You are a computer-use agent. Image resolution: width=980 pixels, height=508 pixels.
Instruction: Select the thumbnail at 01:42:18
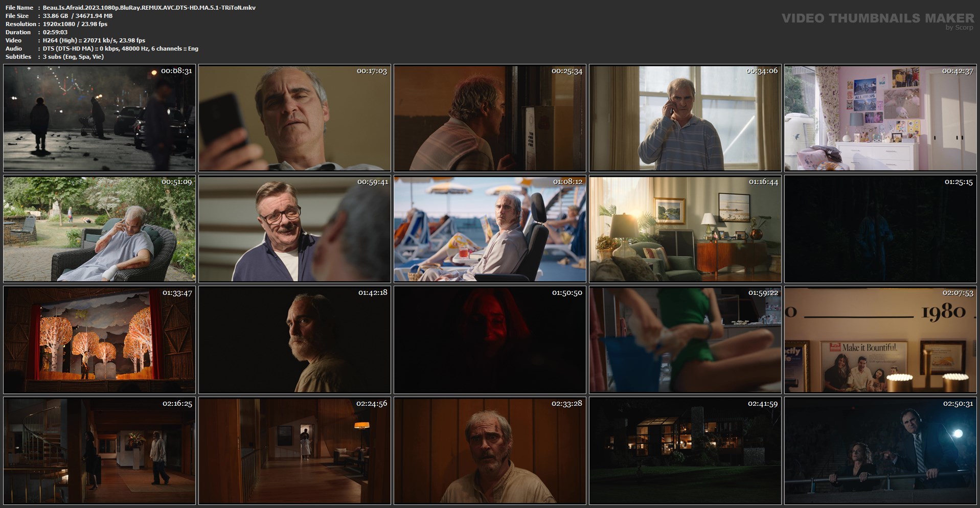[294, 340]
